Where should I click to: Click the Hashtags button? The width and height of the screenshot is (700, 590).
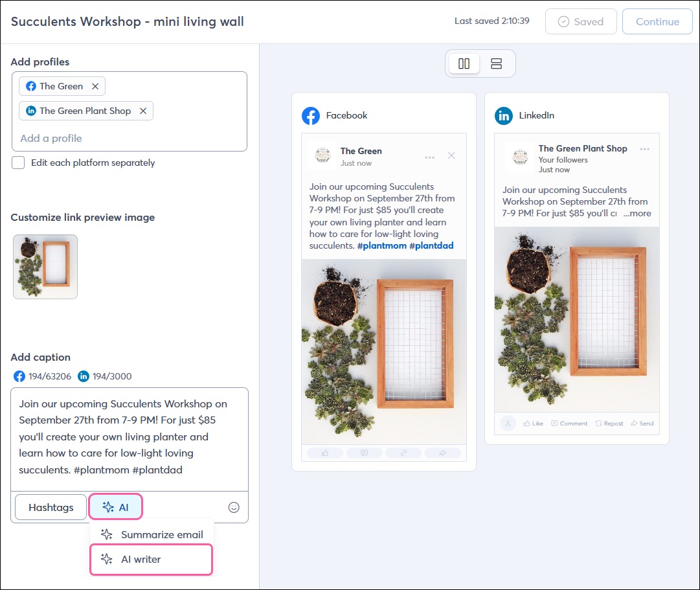[50, 507]
